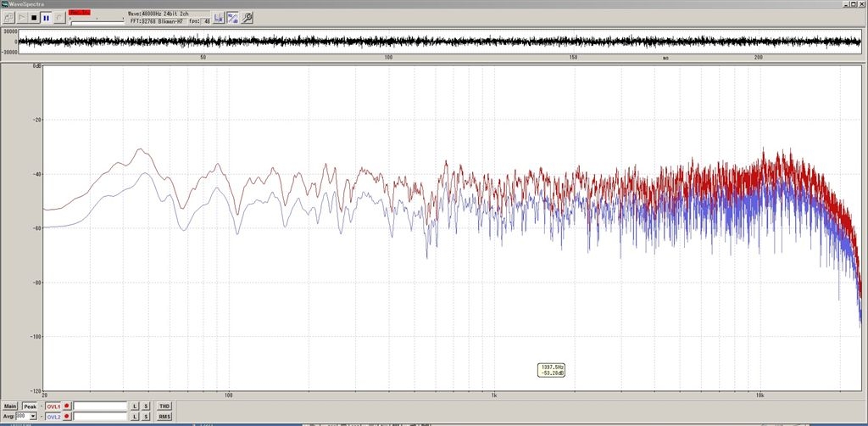Toggle the OVL2 overlay button
Image resolution: width=868 pixels, height=426 pixels.
click(53, 417)
